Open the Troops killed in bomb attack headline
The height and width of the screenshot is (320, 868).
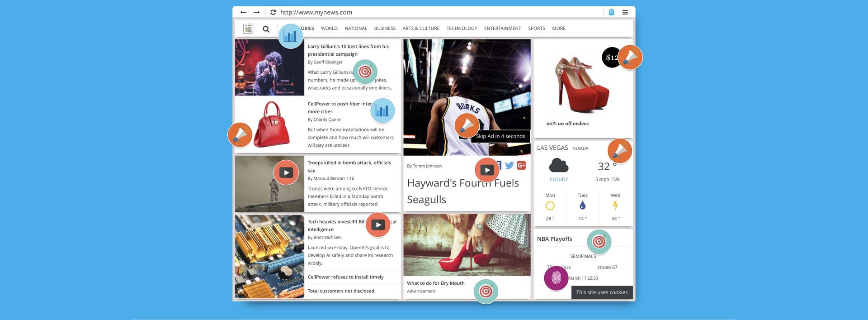[349, 167]
